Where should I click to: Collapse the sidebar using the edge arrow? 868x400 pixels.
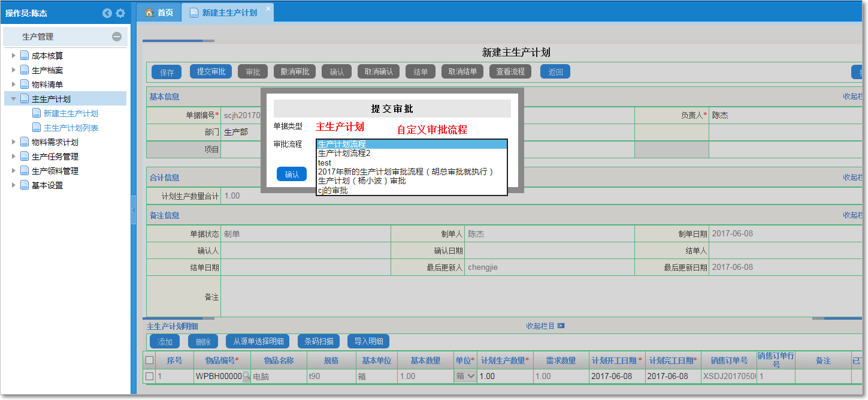[134, 210]
